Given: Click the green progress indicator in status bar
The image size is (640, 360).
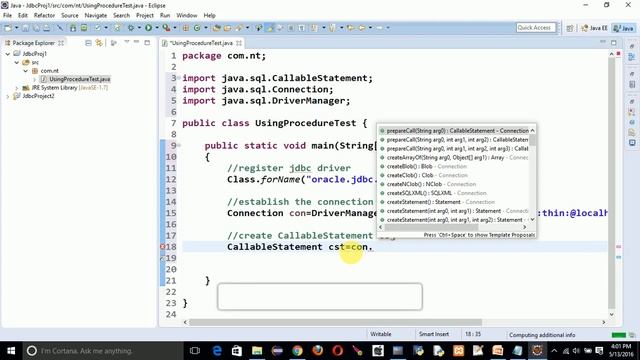Looking at the screenshot, I should [x=619, y=335].
